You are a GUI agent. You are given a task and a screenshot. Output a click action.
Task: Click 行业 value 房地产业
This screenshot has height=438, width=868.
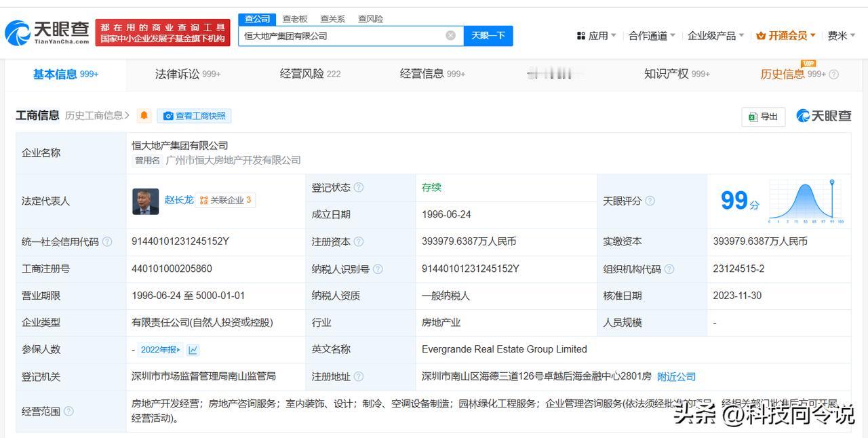(441, 323)
